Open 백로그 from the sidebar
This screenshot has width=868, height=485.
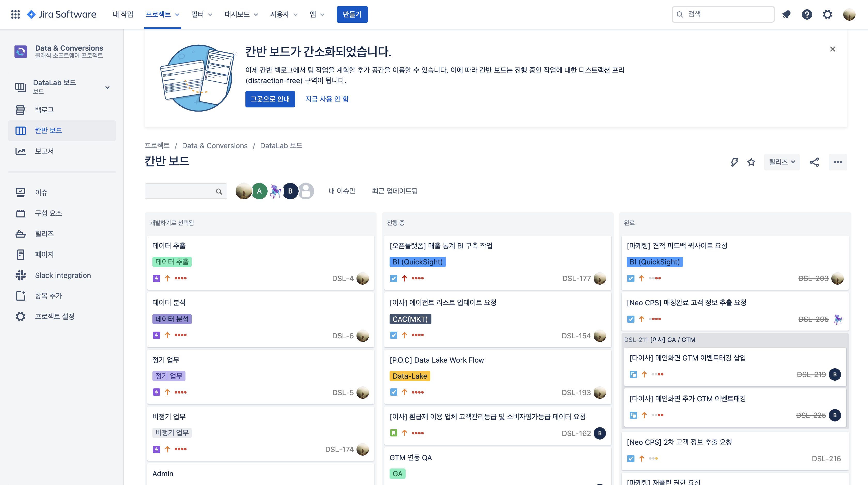click(x=44, y=109)
